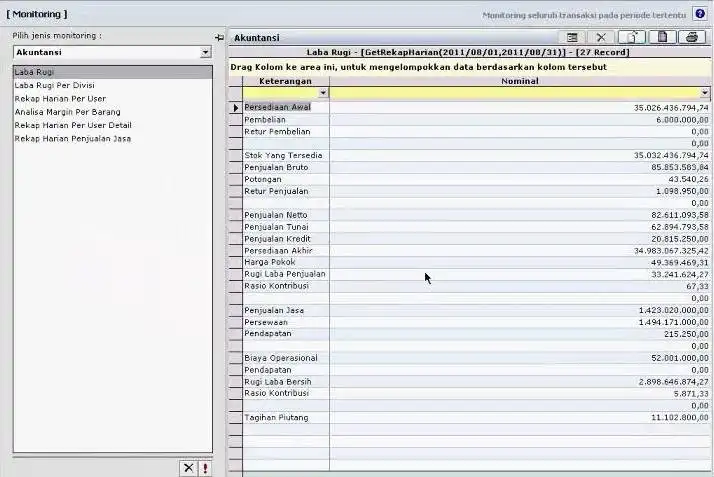
Task: Click the value 1.494.171.000,00
Action: pyautogui.click(x=674, y=322)
